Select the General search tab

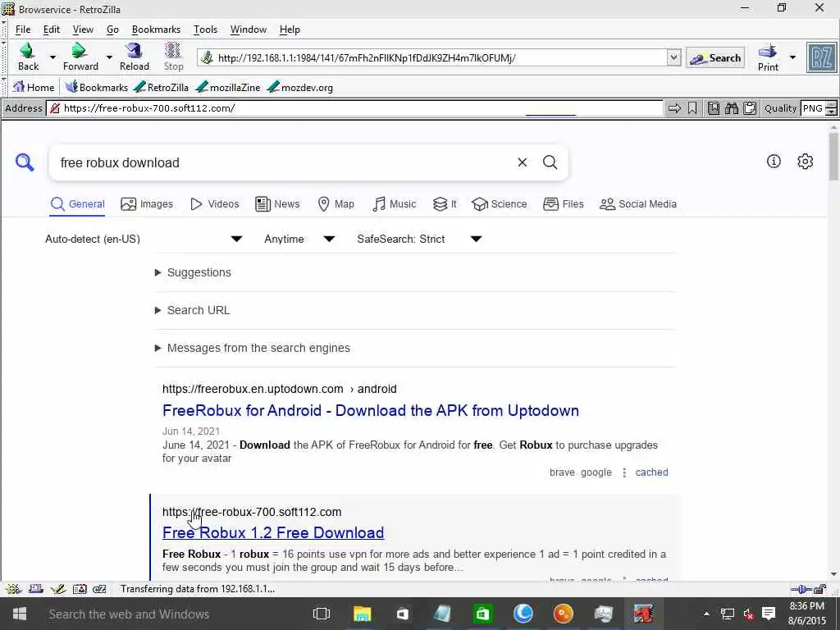click(77, 204)
